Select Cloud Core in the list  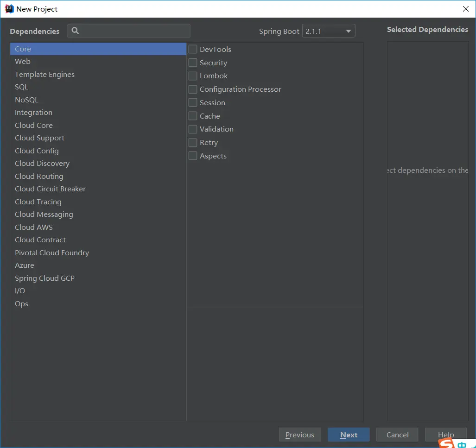pyautogui.click(x=98, y=126)
